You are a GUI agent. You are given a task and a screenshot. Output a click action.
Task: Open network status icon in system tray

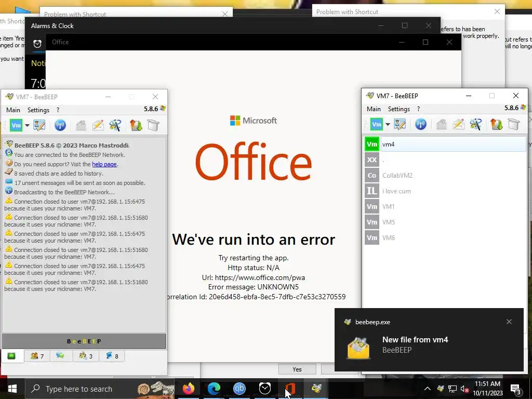point(453,389)
